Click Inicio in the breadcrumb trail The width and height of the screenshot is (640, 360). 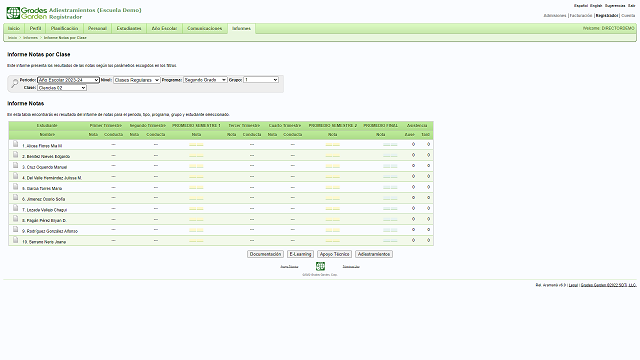13,38
